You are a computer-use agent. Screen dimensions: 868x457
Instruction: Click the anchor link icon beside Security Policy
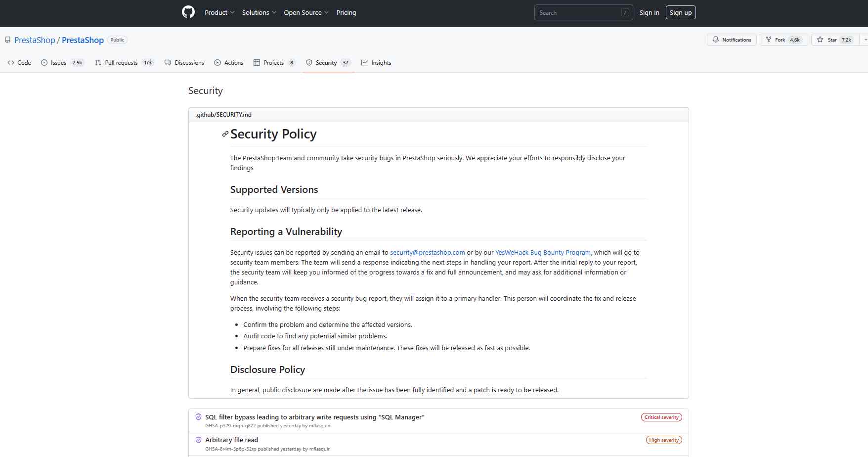tap(225, 134)
